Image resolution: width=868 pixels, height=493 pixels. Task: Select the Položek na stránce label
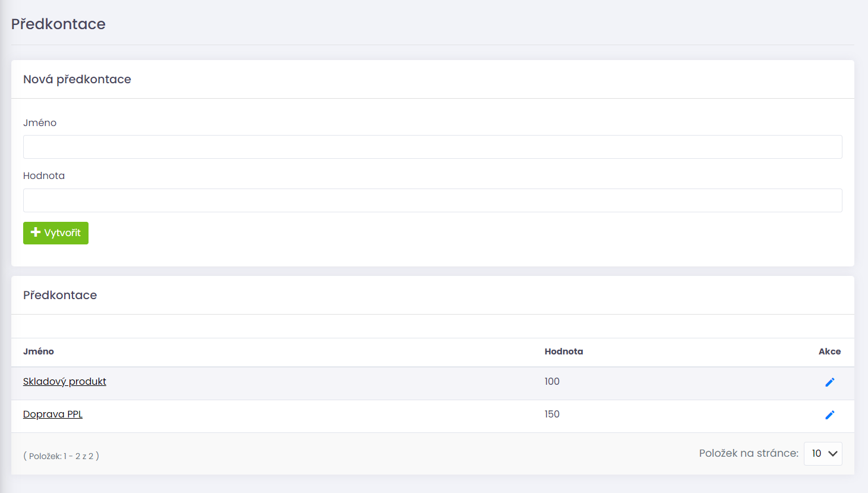coord(749,453)
